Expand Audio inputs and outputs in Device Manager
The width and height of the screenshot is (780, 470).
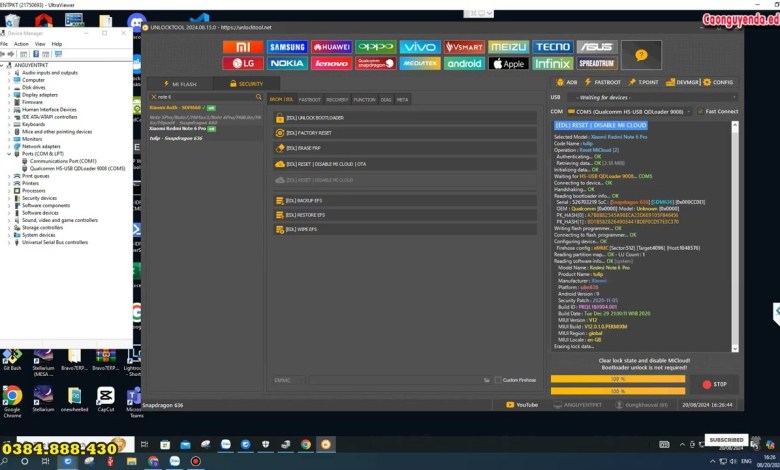pos(9,73)
